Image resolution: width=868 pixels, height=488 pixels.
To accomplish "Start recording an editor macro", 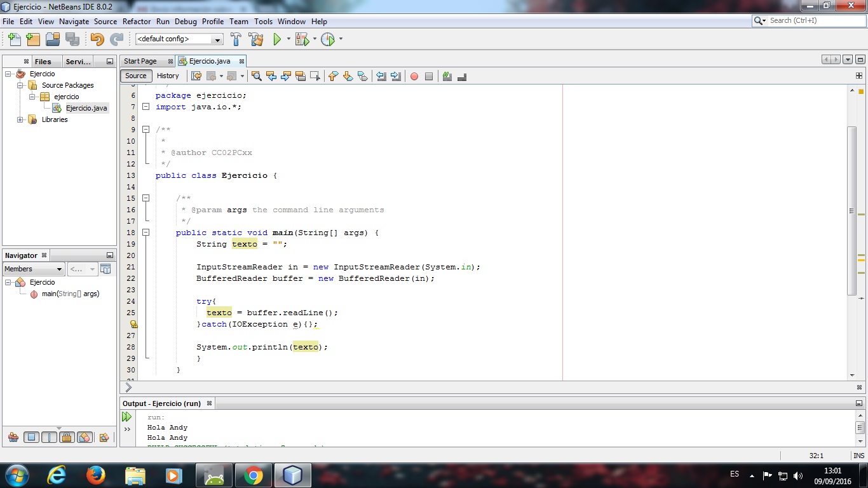I will point(414,76).
